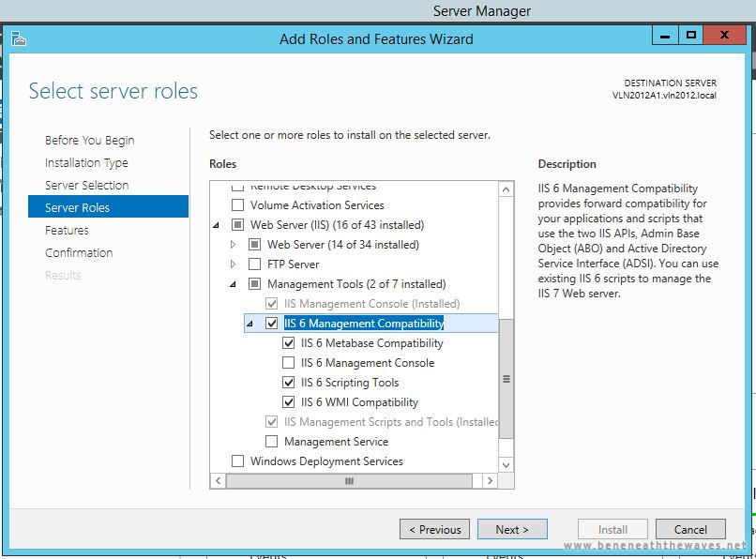Uncheck IIS 6 Scripting Tools
Screen dimensions: 756x559
click(288, 383)
